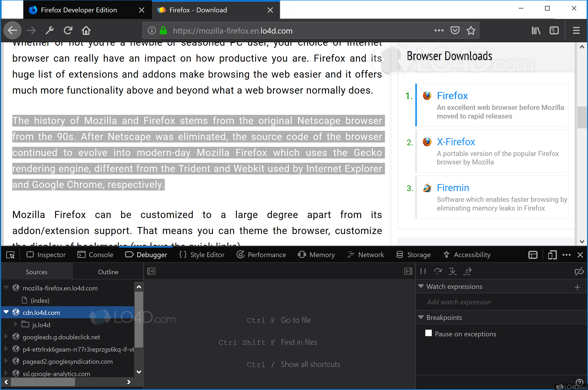Open the developer tools wrench icon
The image size is (588, 390).
[50, 31]
